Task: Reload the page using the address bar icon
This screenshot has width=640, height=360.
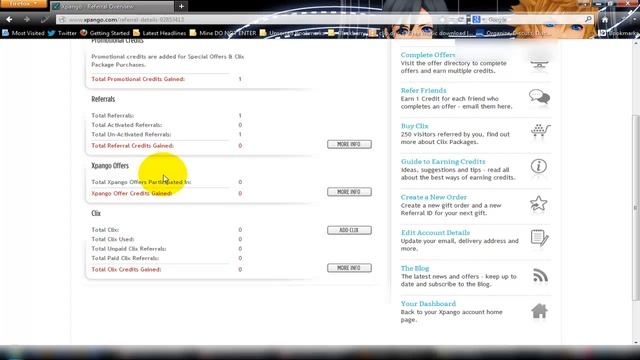Action: pos(460,19)
